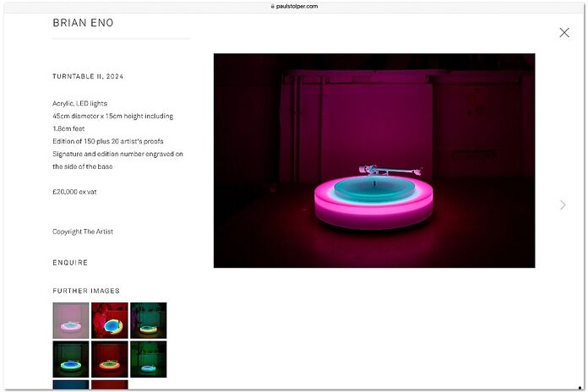The width and height of the screenshot is (588, 392).
Task: Click the paulstolper.com address bar
Action: (294, 6)
